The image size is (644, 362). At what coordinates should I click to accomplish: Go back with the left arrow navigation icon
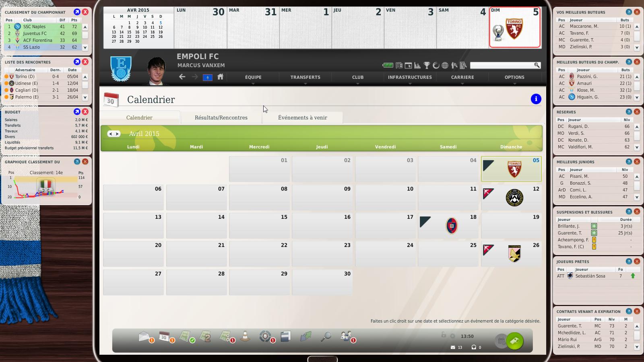coord(182,76)
